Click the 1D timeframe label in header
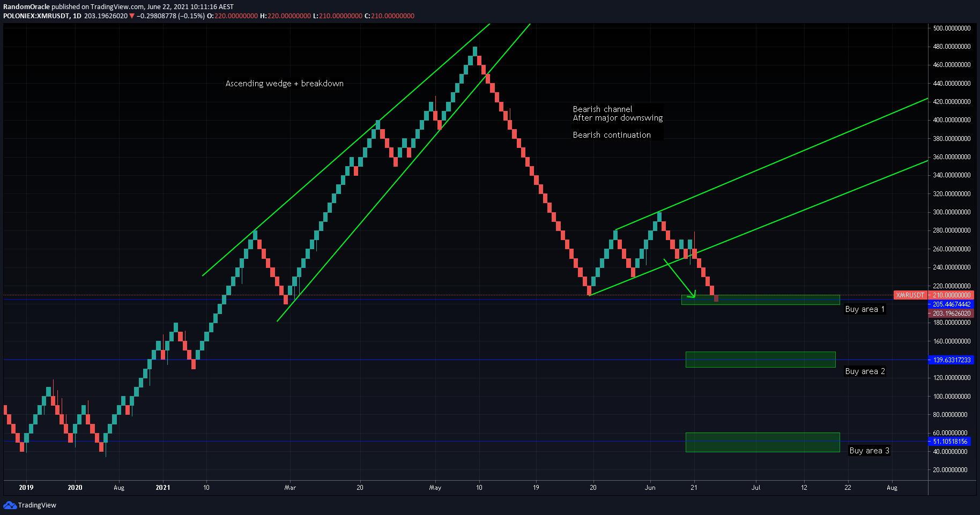This screenshot has width=980, height=515. (77, 16)
